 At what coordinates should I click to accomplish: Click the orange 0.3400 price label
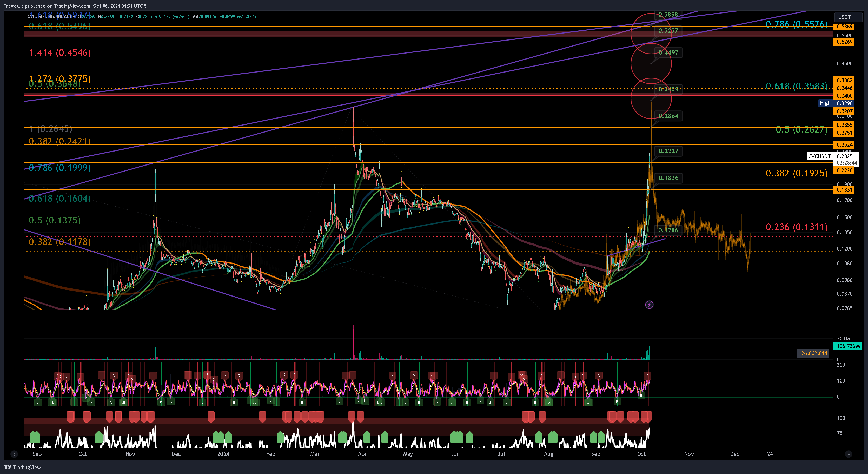point(844,96)
